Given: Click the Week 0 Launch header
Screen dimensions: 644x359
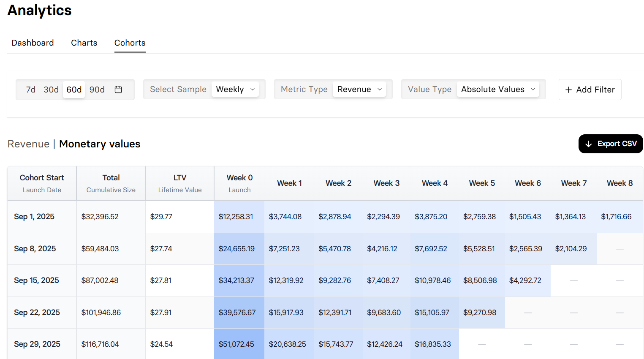Looking at the screenshot, I should click(x=239, y=183).
